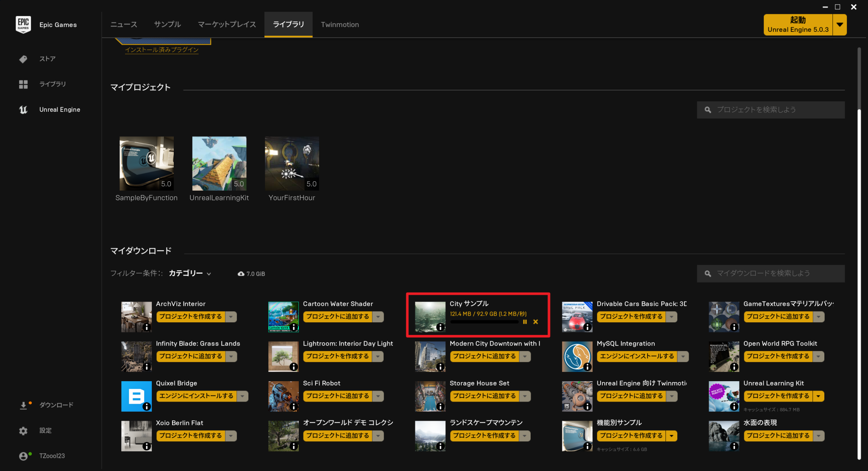The height and width of the screenshot is (471, 868).
Task: Click the Unreal Engine sidebar icon
Action: (23, 110)
